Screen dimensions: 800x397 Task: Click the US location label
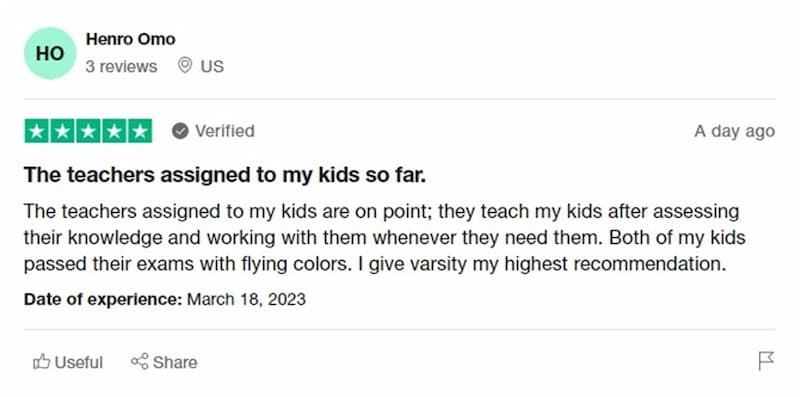(x=212, y=67)
